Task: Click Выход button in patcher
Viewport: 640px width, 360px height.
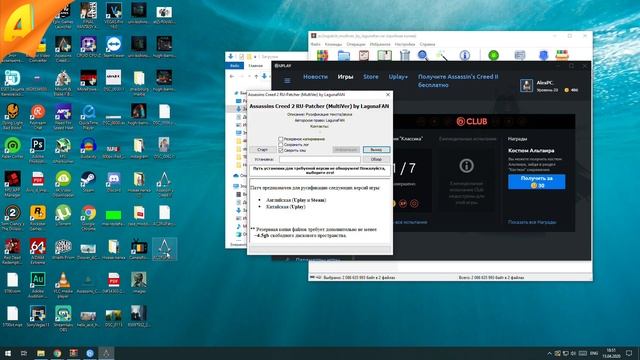Action: 376,150
